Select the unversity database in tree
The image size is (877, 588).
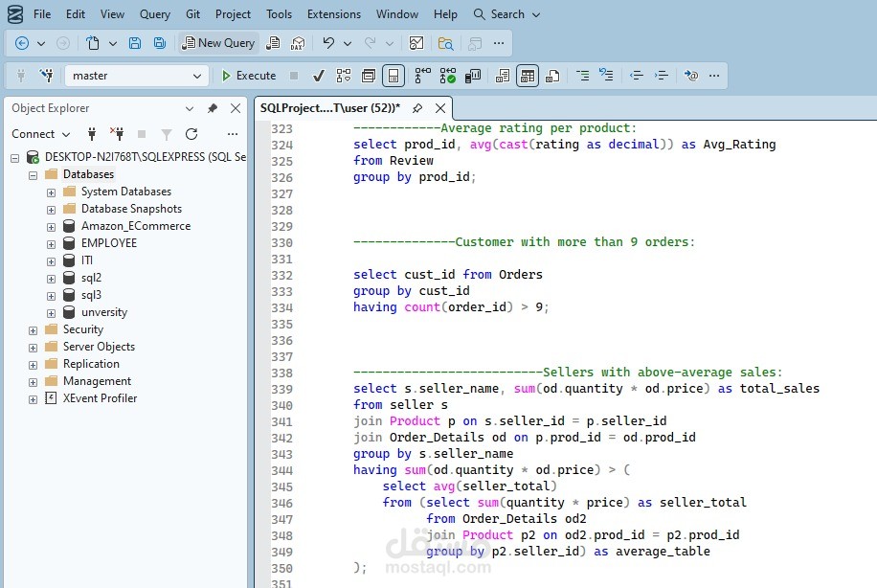103,312
